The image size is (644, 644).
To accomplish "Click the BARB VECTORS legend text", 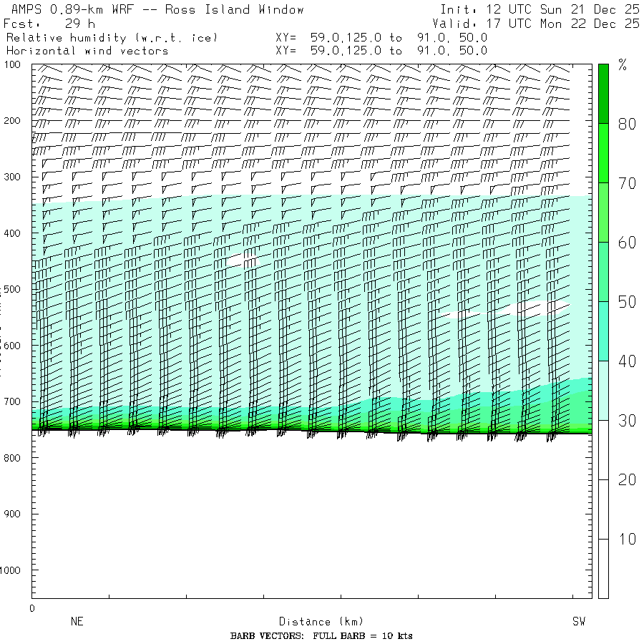I will pos(321,636).
